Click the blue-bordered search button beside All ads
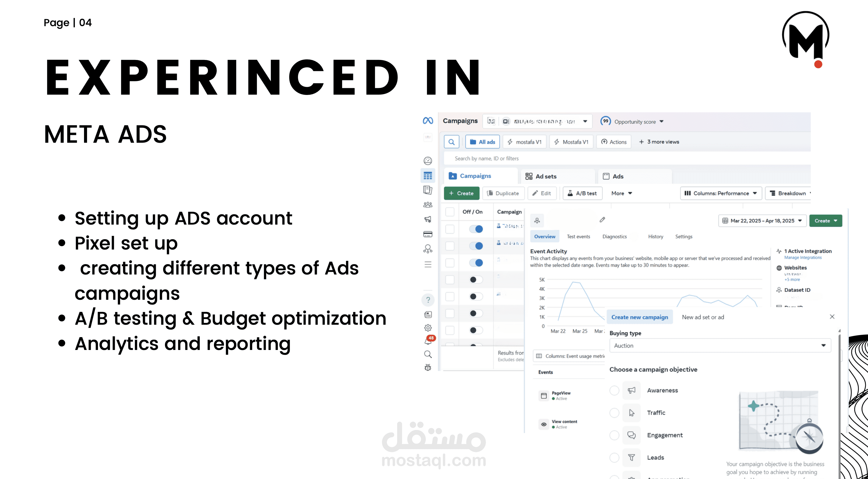 tap(452, 142)
